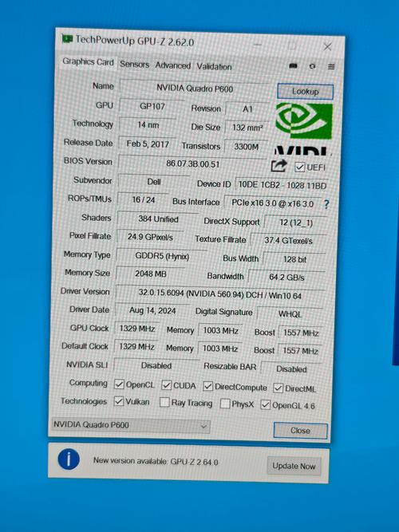Open the NVIDIA Quadro P600 GPU selector dropdown
This screenshot has height=532, width=399.
tap(131, 425)
